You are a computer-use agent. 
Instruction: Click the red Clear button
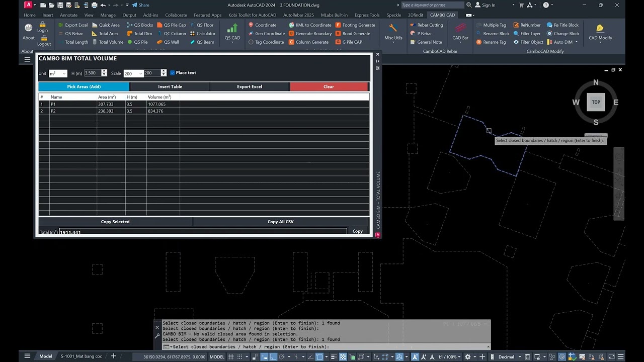(329, 86)
